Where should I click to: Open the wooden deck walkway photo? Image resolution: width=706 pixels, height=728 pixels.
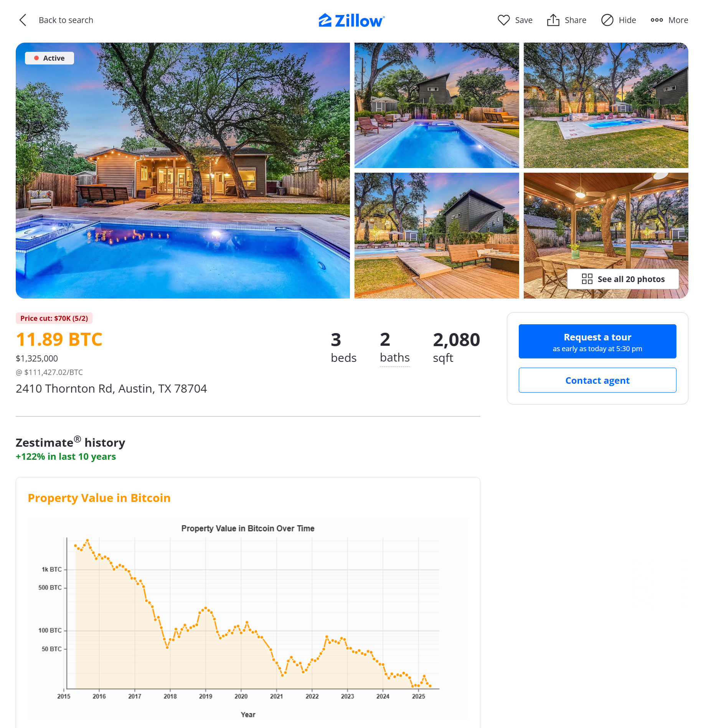pos(437,235)
